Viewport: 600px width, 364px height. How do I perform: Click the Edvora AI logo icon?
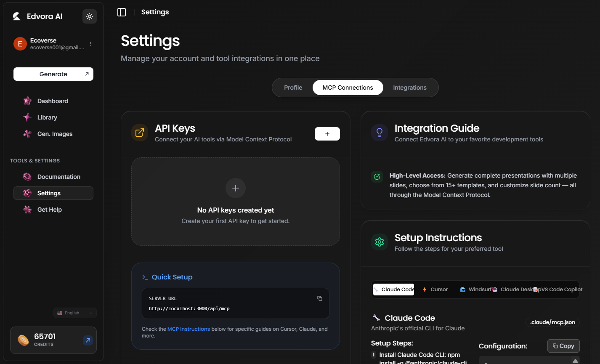click(x=16, y=16)
